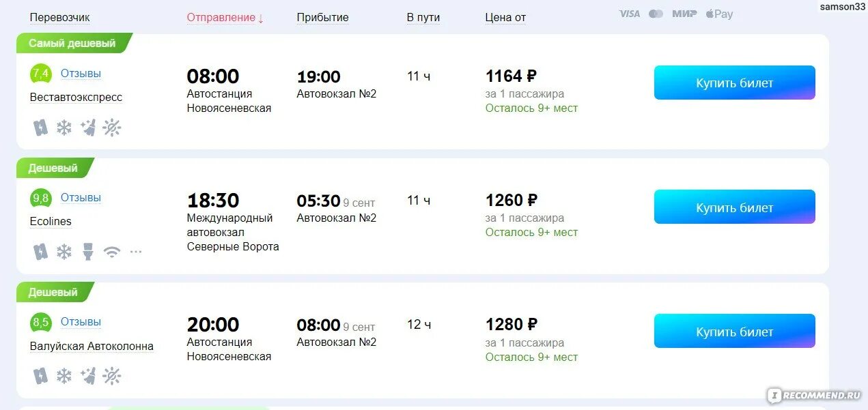Sort results by Прибытие column

pyautogui.click(x=322, y=18)
